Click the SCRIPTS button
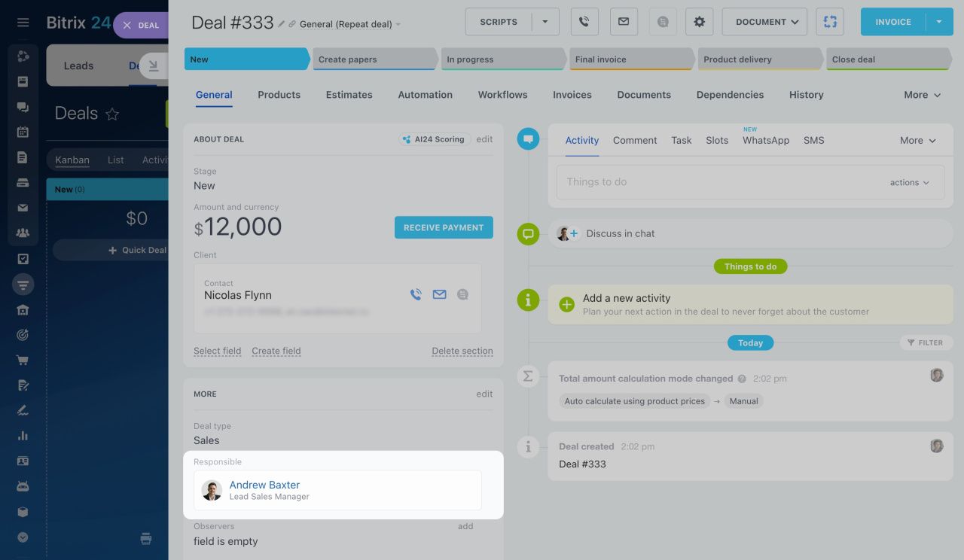Screen dimensions: 964x560 coord(499,22)
